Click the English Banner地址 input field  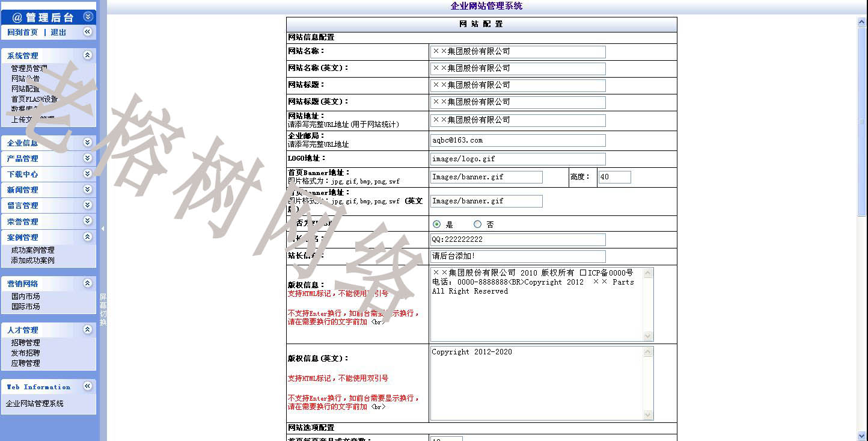[x=486, y=201]
